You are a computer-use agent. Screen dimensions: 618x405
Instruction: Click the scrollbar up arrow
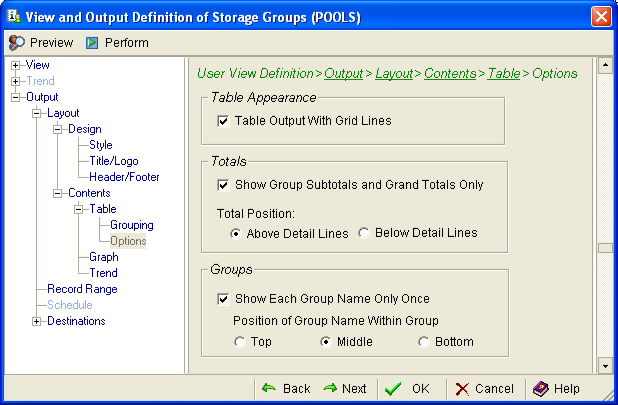[x=605, y=65]
